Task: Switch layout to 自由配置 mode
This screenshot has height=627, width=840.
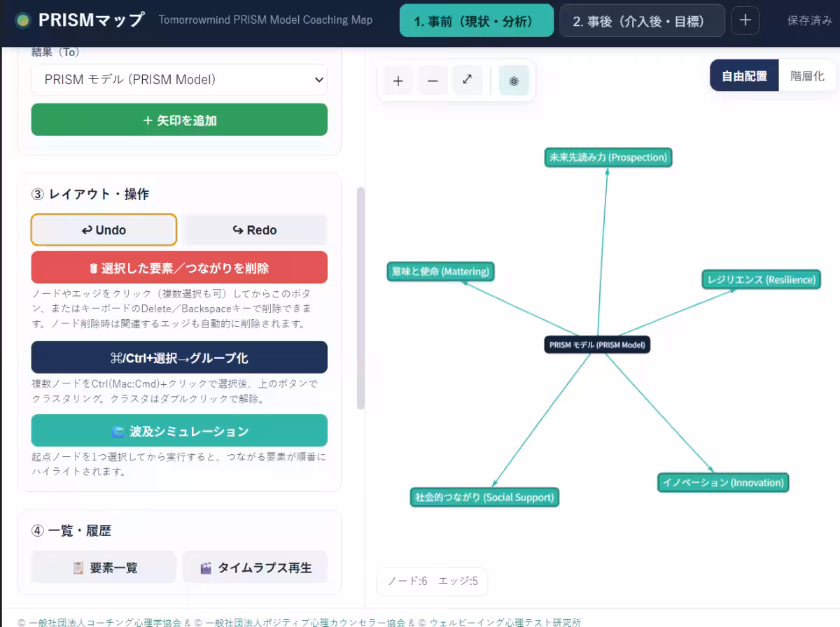Action: coord(744,76)
